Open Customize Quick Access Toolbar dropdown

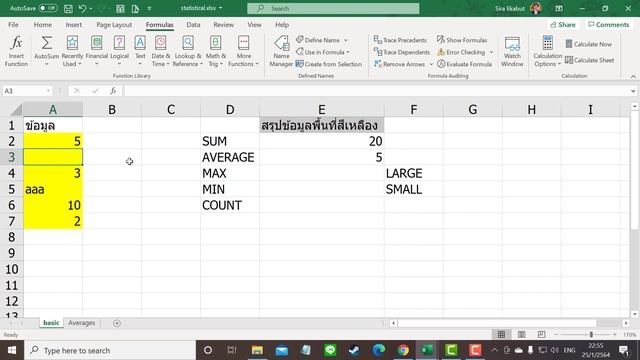[149, 8]
